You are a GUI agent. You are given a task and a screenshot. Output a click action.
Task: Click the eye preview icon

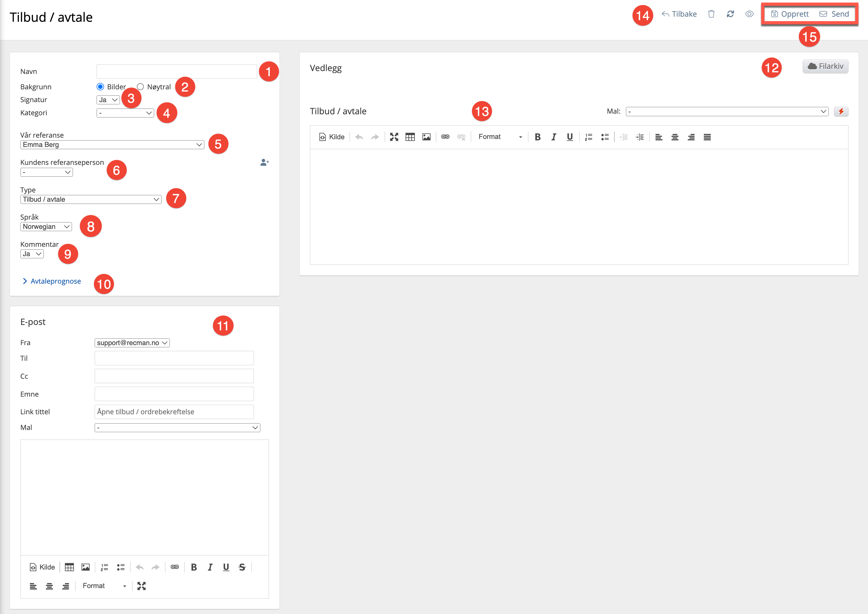pyautogui.click(x=749, y=14)
